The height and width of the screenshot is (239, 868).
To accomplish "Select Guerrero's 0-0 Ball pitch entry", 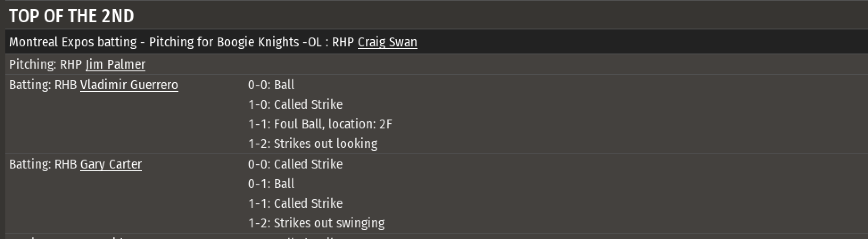I will 271,85.
